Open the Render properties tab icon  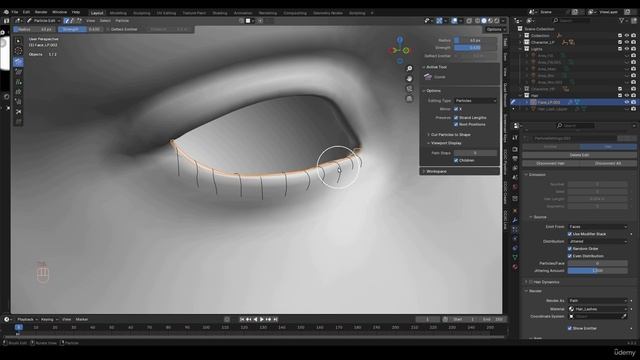click(x=515, y=149)
